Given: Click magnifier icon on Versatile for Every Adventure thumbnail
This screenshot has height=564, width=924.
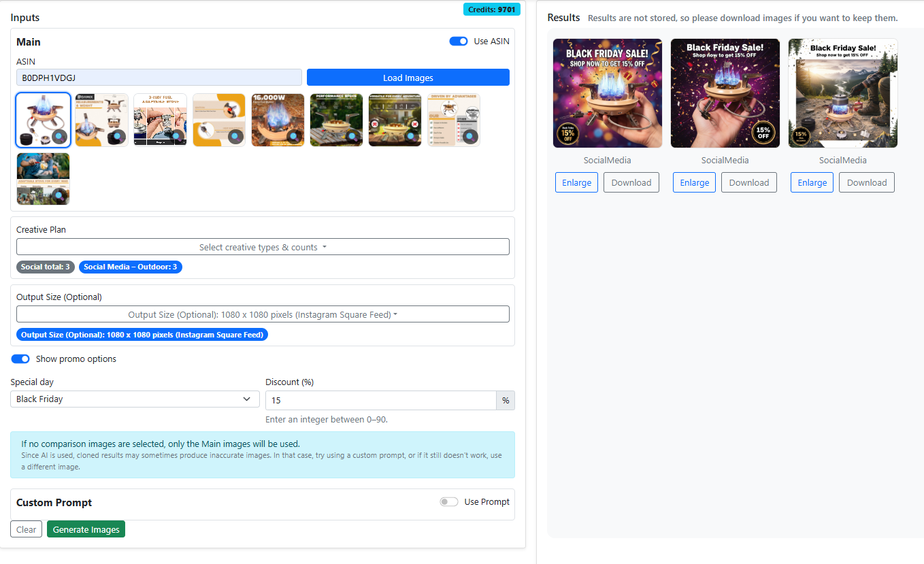Looking at the screenshot, I should [411, 136].
